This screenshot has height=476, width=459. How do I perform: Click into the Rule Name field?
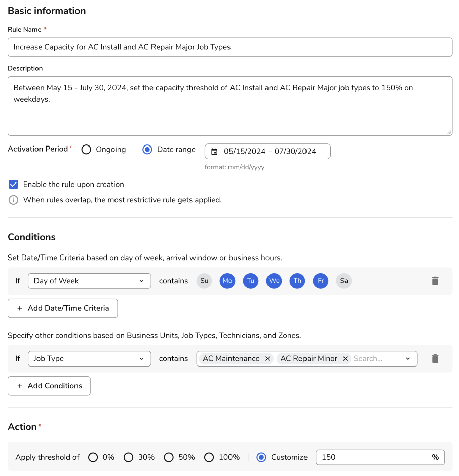click(230, 47)
